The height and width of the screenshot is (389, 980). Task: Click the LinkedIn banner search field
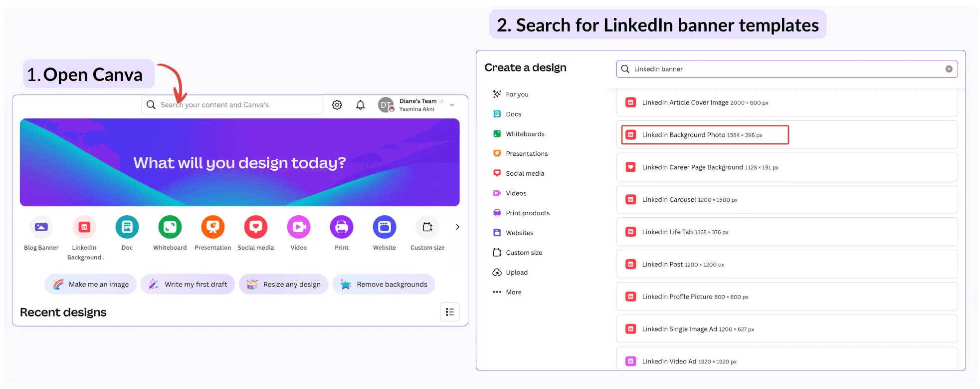pos(787,69)
